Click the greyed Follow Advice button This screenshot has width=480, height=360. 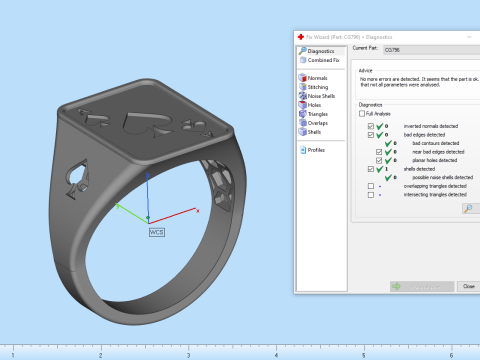[x=422, y=286]
